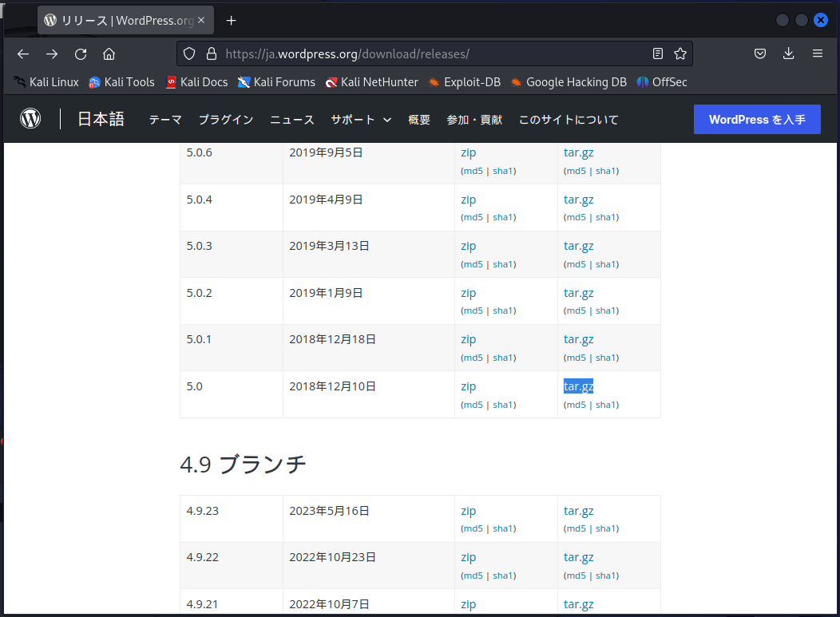Open the 参加・貢献 menu item
Screen dimensions: 840x617
(474, 120)
